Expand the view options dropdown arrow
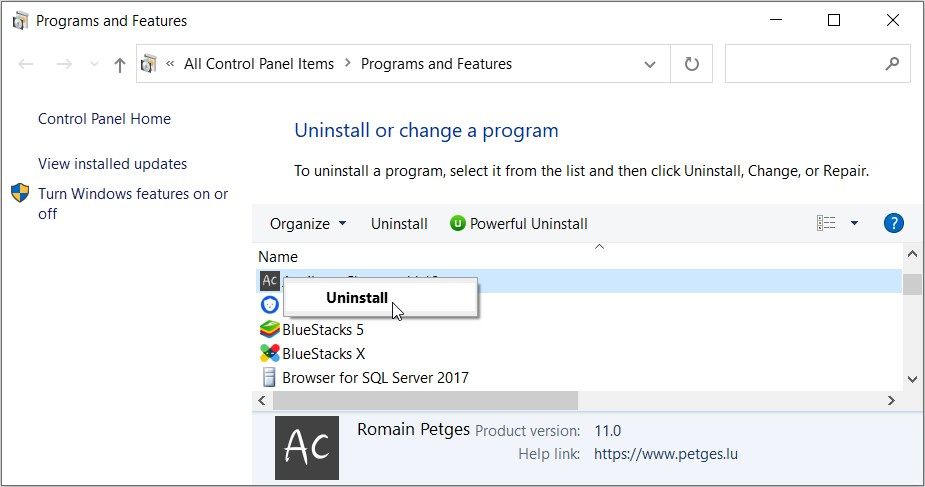The height and width of the screenshot is (487, 925). tap(854, 224)
